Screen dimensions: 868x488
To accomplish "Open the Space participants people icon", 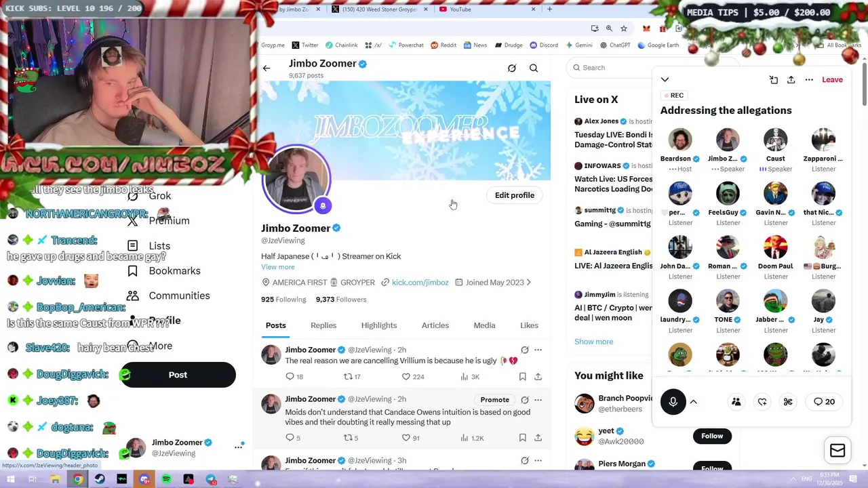I will 736,402.
